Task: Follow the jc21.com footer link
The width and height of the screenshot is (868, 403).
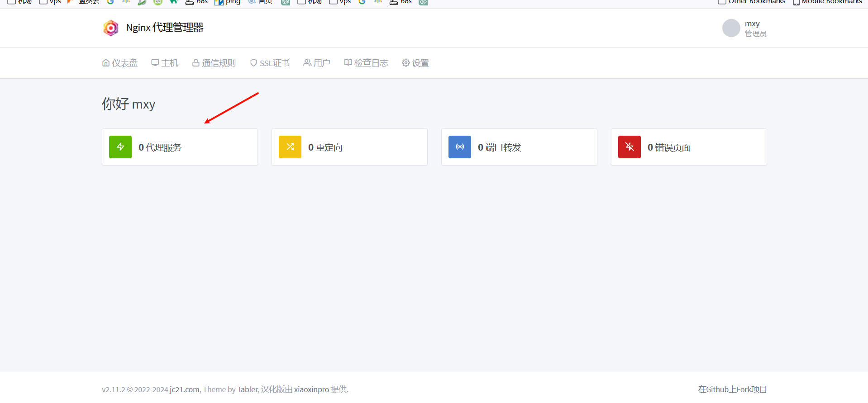Action: pos(185,389)
